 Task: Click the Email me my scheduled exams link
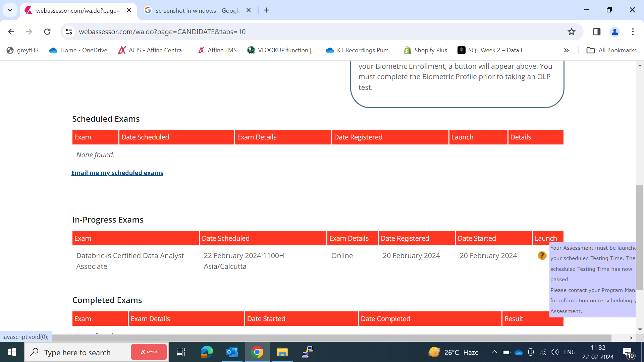(x=117, y=173)
